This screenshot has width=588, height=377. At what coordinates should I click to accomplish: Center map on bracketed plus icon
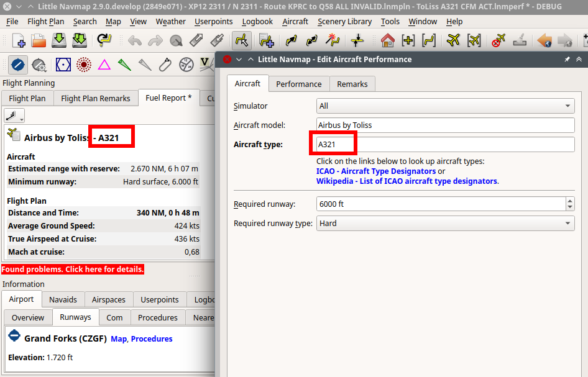[x=408, y=40]
